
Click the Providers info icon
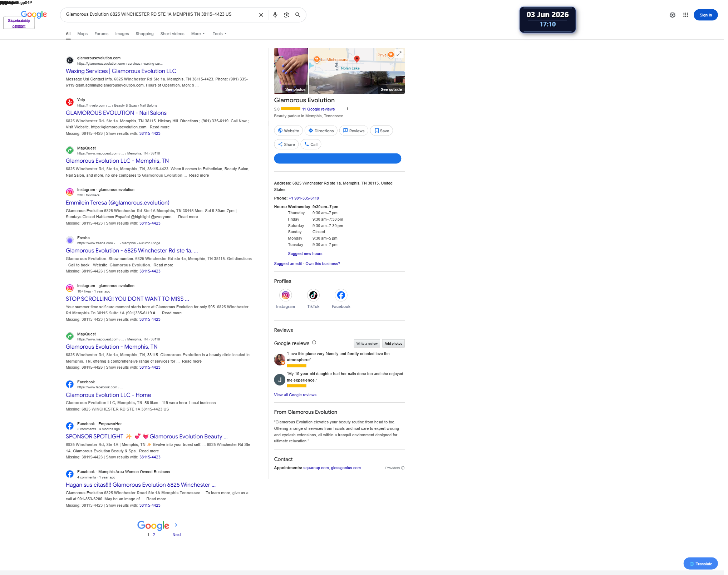click(x=403, y=468)
